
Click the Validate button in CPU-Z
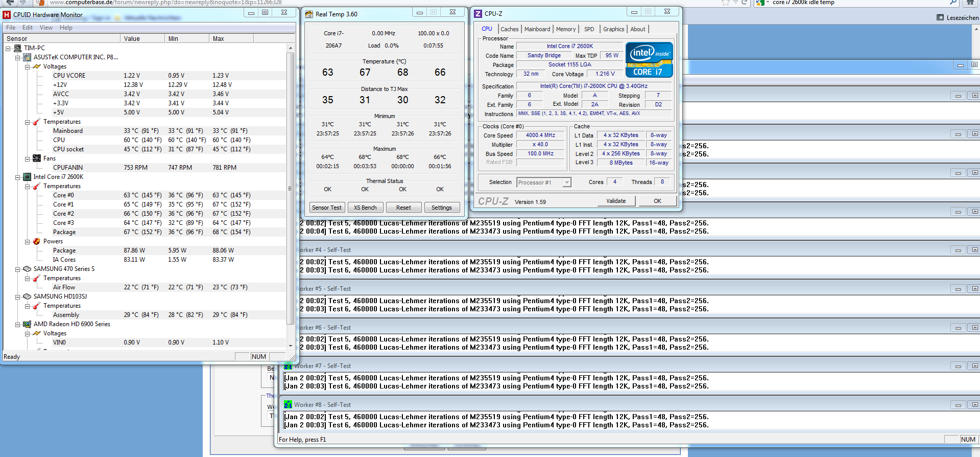pos(616,201)
